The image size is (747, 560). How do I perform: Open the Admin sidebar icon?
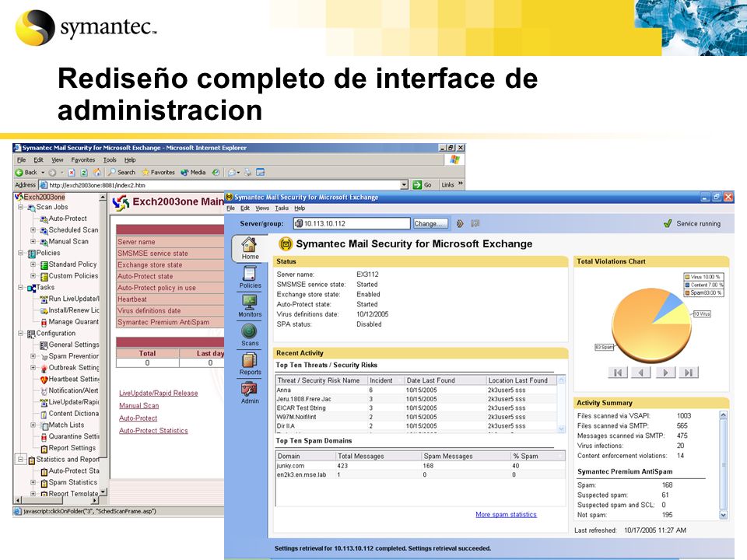click(x=250, y=393)
